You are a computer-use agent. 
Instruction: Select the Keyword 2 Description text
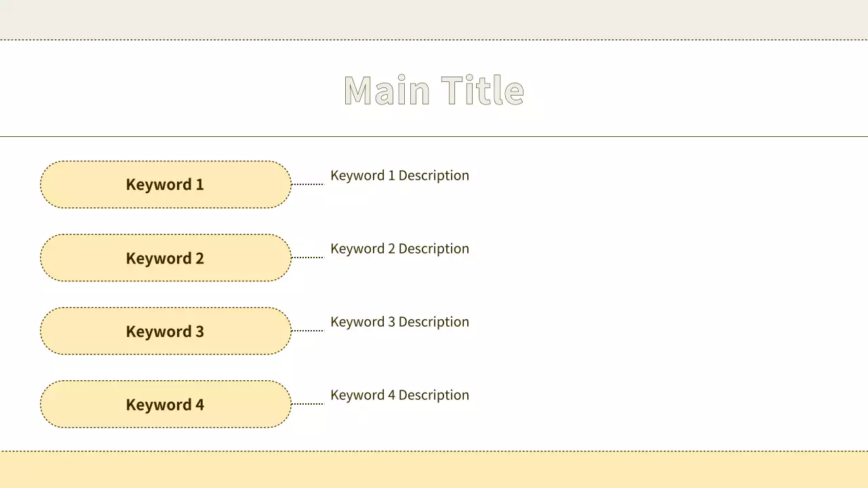399,249
